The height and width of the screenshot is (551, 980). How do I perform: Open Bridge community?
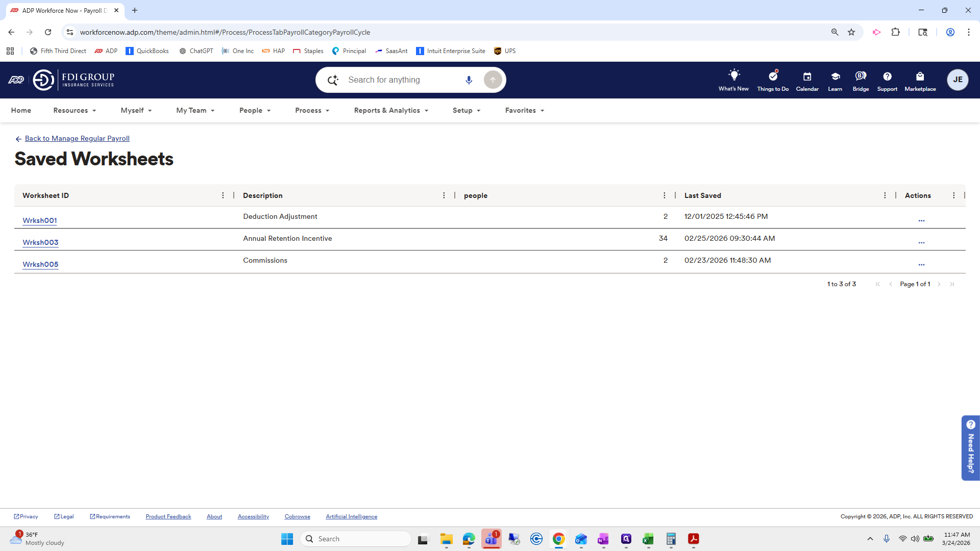(x=860, y=80)
